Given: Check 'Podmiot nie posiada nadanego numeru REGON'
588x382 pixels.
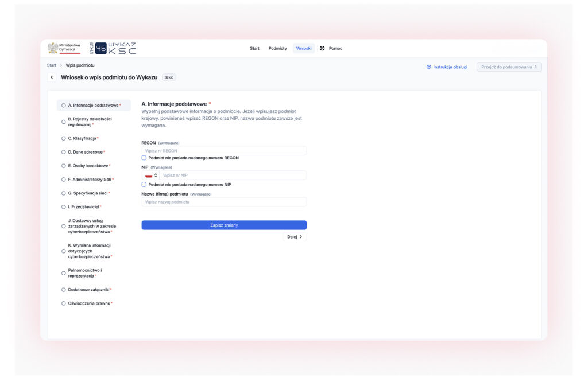Looking at the screenshot, I should click(144, 158).
